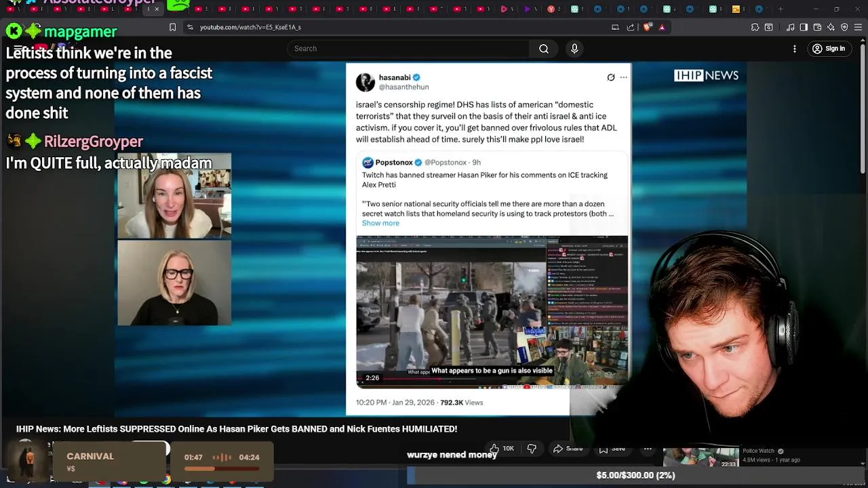Start voice search with microphone
The width and height of the screenshot is (868, 488).
[x=574, y=49]
